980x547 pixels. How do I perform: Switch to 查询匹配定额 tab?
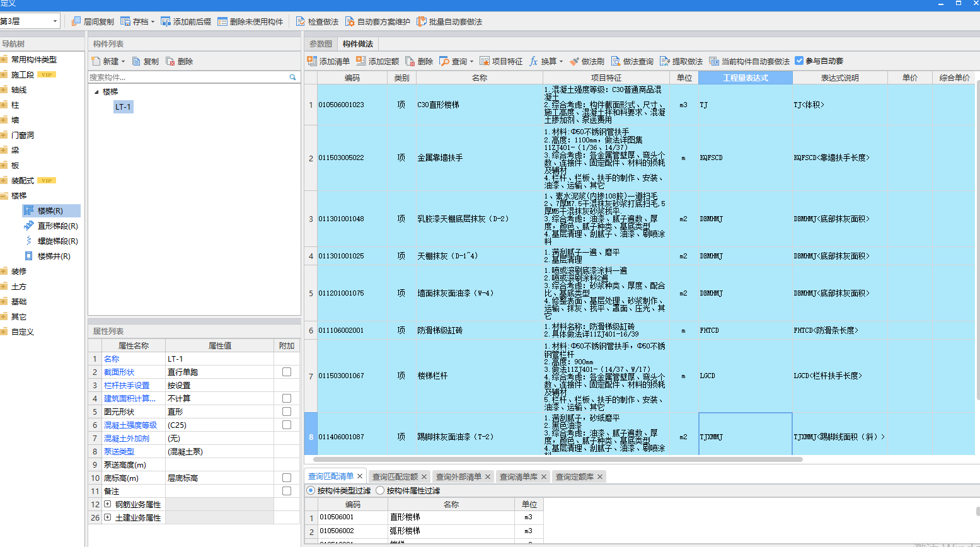coord(395,476)
